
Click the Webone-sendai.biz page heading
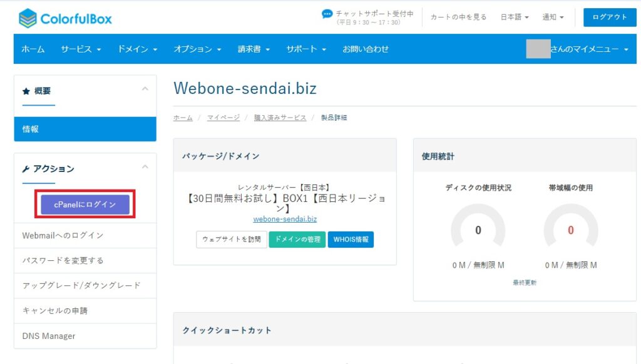(x=245, y=88)
